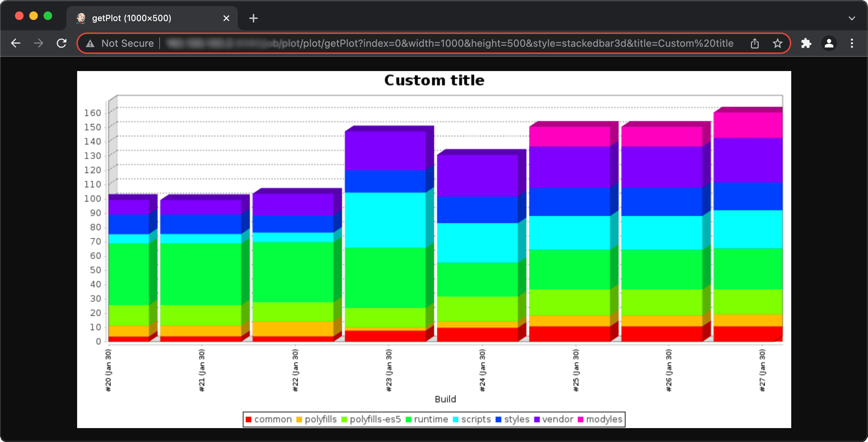Click the Not Secure warning icon
The image size is (868, 442).
(90, 44)
